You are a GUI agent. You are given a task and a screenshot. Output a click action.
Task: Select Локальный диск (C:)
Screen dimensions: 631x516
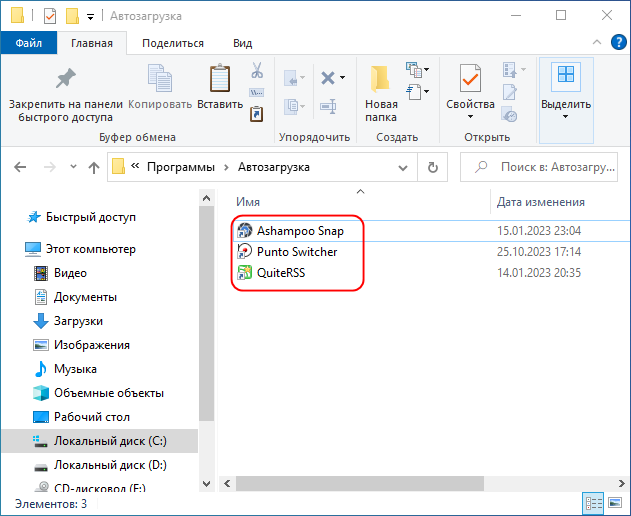[100, 441]
